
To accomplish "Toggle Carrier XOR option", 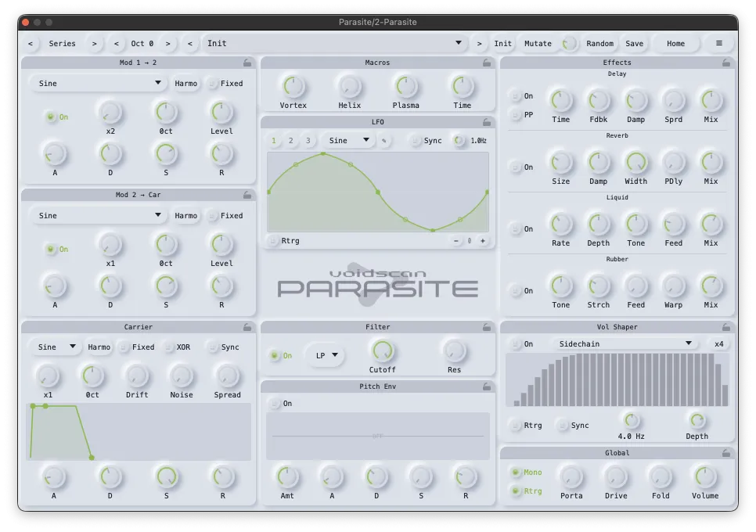I will (x=178, y=347).
